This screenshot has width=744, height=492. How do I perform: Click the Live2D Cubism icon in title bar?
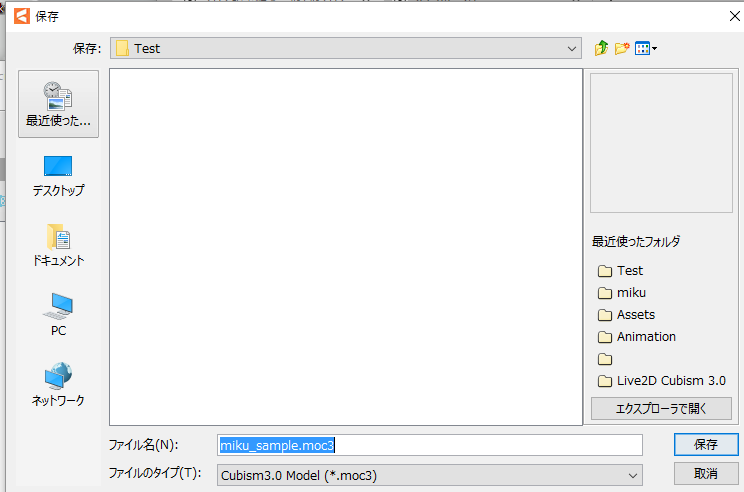[x=22, y=16]
